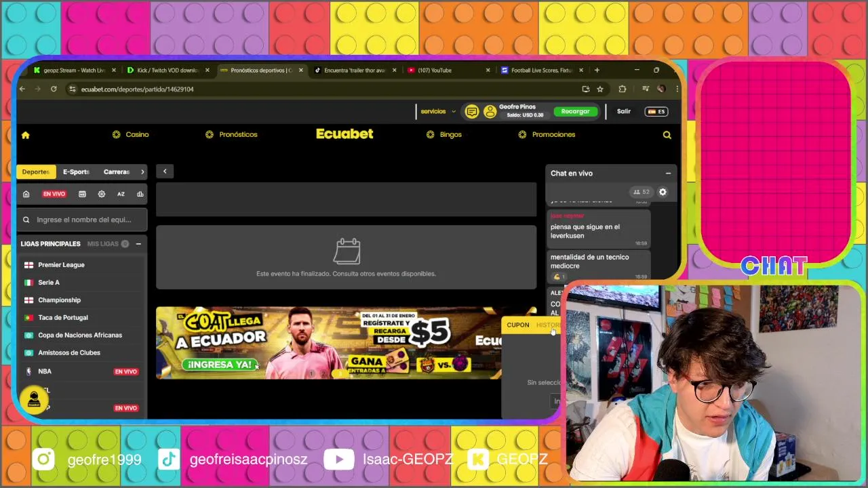Click the England flag beside Premier League
The width and height of the screenshot is (868, 488).
(x=28, y=265)
